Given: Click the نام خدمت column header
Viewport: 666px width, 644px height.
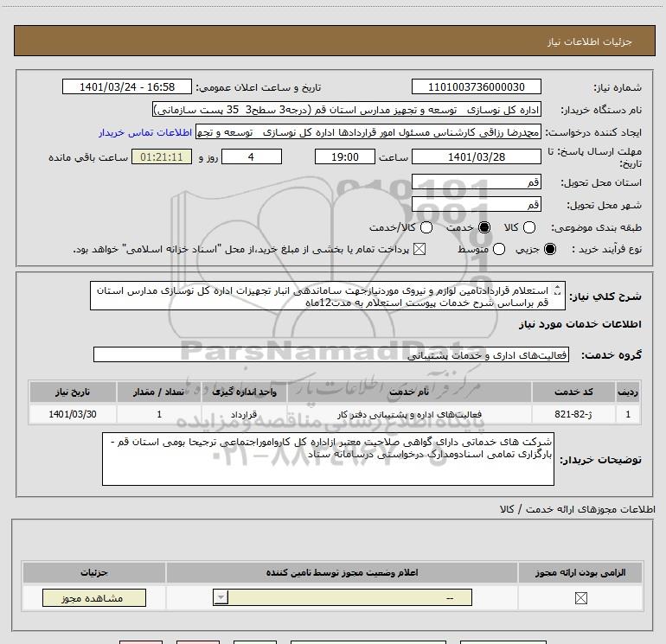Looking at the screenshot, I should [409, 392].
